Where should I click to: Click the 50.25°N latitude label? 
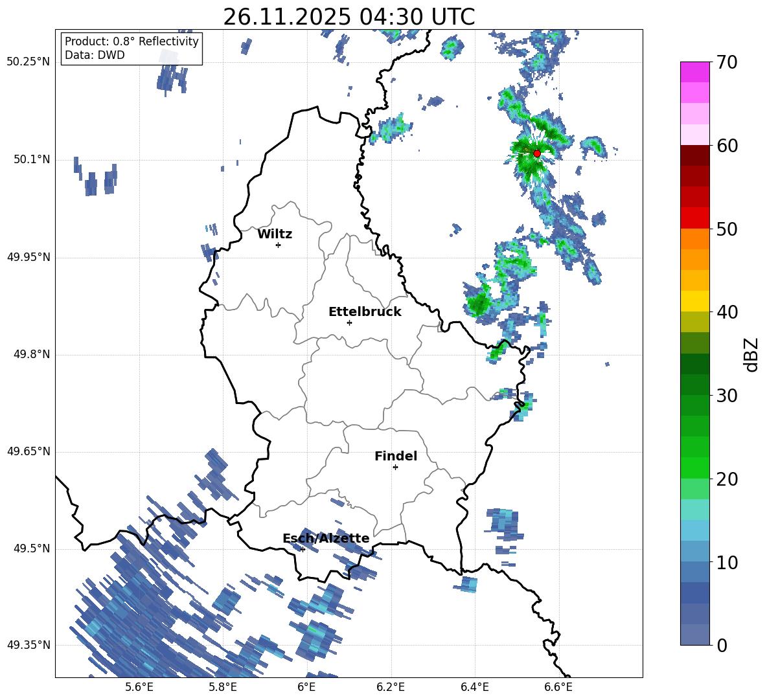click(29, 62)
